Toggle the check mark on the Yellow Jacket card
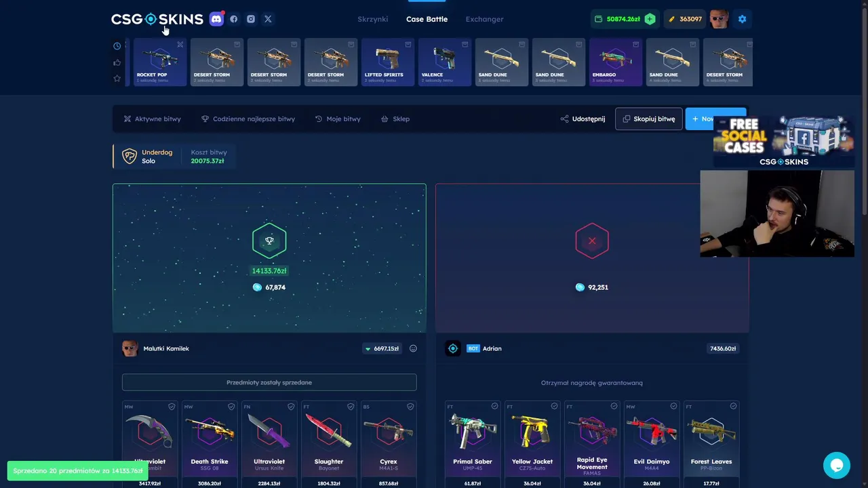868x488 pixels. [x=554, y=406]
